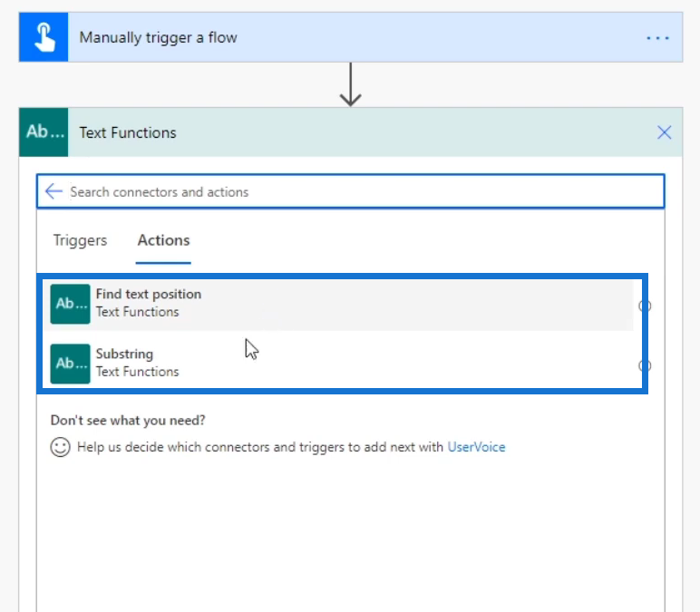This screenshot has width=700, height=612.
Task: Choose the Find text position action
Action: 338,305
